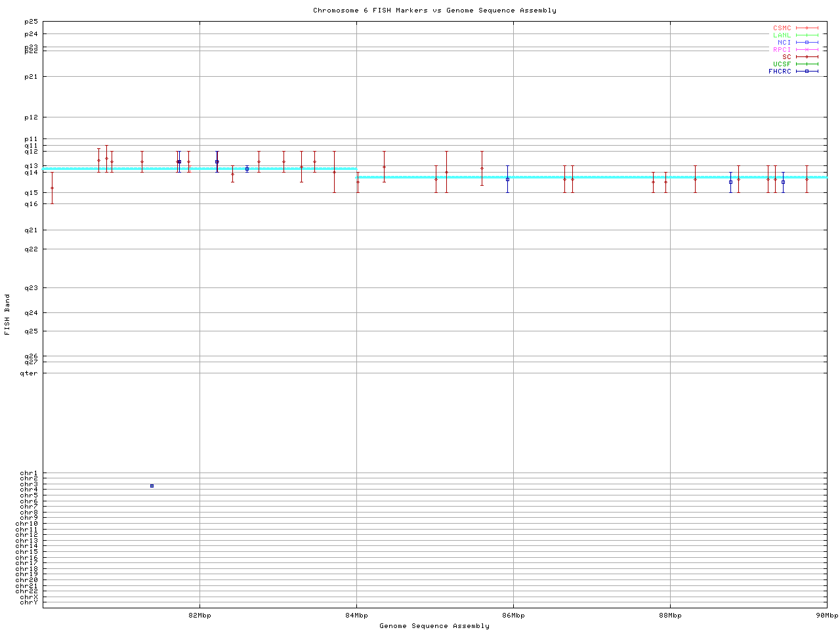This screenshot has height=630, width=840.
Task: Click the chart title text
Action: coord(434,10)
